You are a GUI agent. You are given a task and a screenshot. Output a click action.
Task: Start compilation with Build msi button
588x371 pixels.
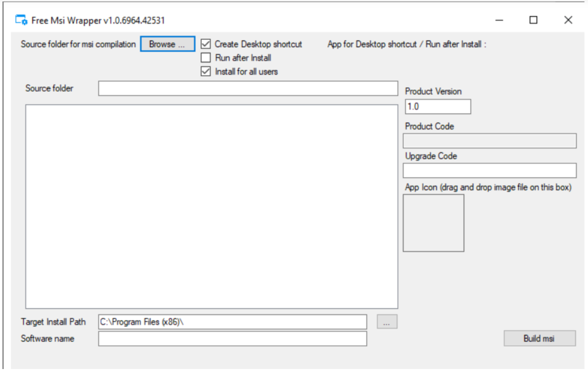(x=539, y=338)
